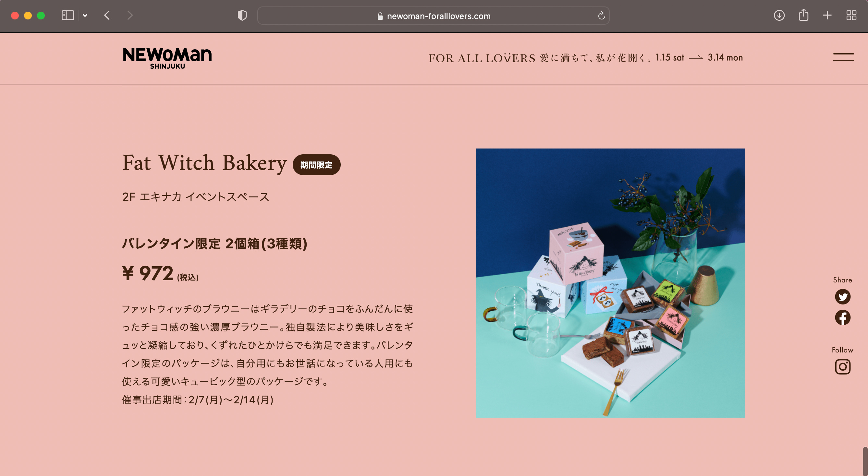
Task: Open a new tab with plus icon
Action: [x=827, y=16]
